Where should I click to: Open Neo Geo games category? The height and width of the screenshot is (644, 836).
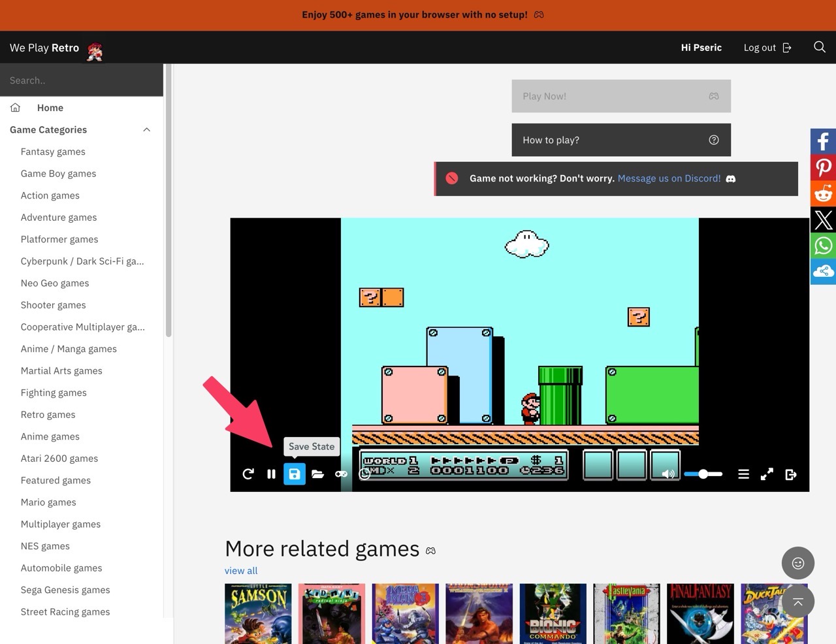pos(55,283)
